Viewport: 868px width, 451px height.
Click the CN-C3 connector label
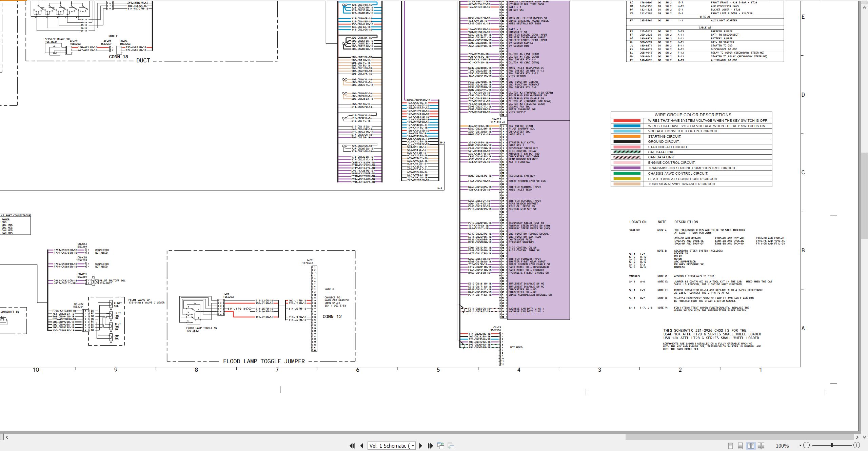[x=497, y=328]
